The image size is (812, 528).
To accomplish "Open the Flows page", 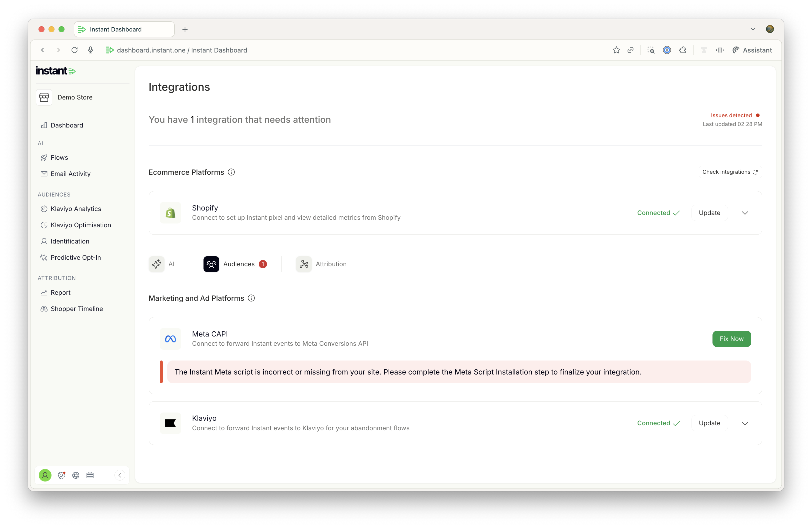I will click(x=59, y=157).
